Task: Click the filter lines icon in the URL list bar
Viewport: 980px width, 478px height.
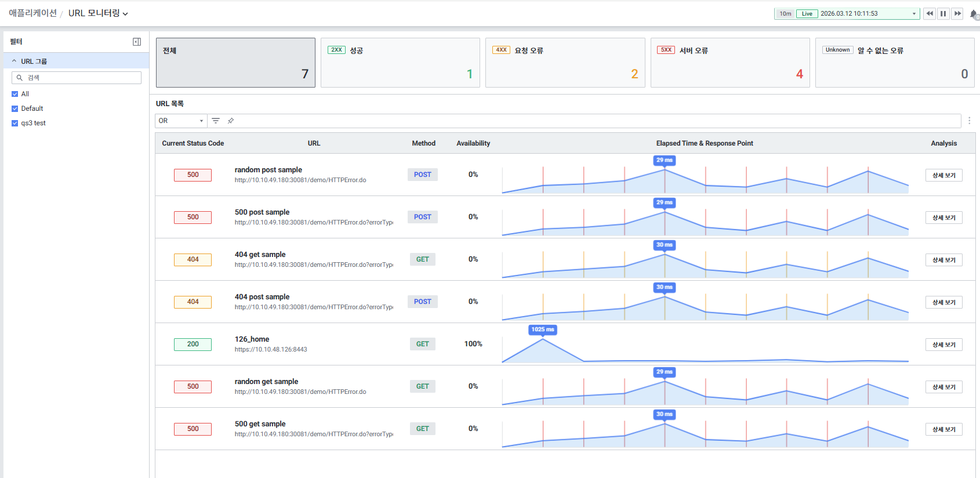Action: point(216,121)
